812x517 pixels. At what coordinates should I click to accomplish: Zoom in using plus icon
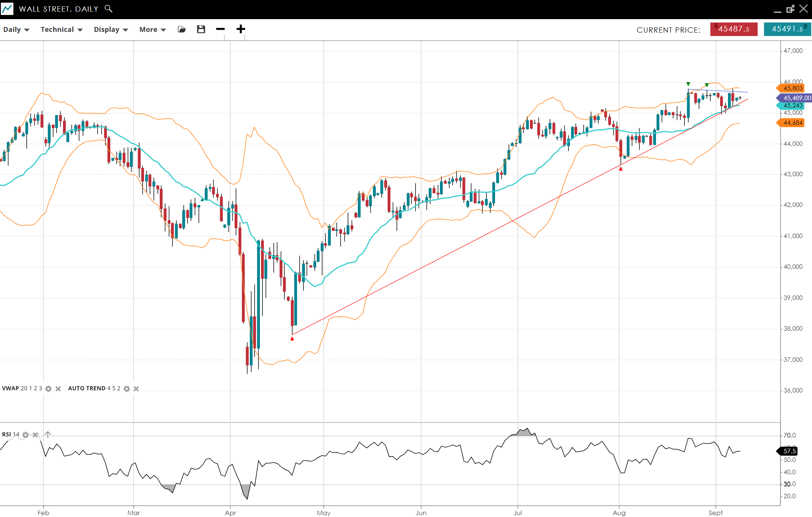pyautogui.click(x=241, y=29)
